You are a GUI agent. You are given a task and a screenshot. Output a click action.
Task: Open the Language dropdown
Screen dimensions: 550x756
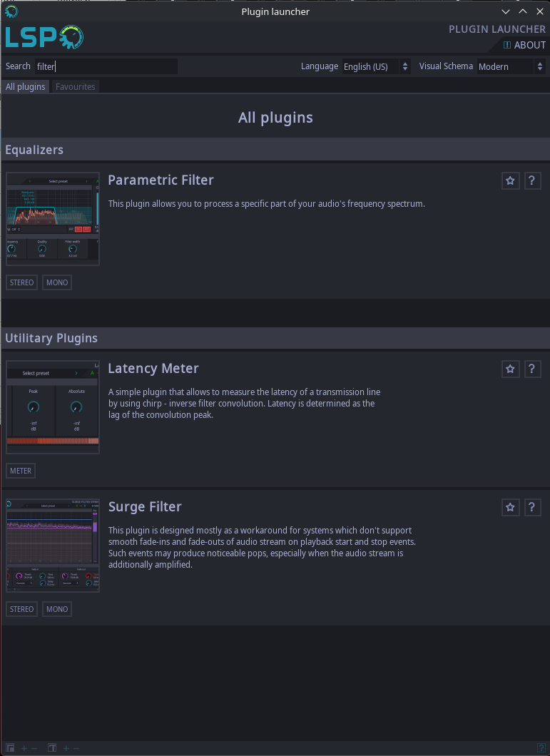pos(377,66)
